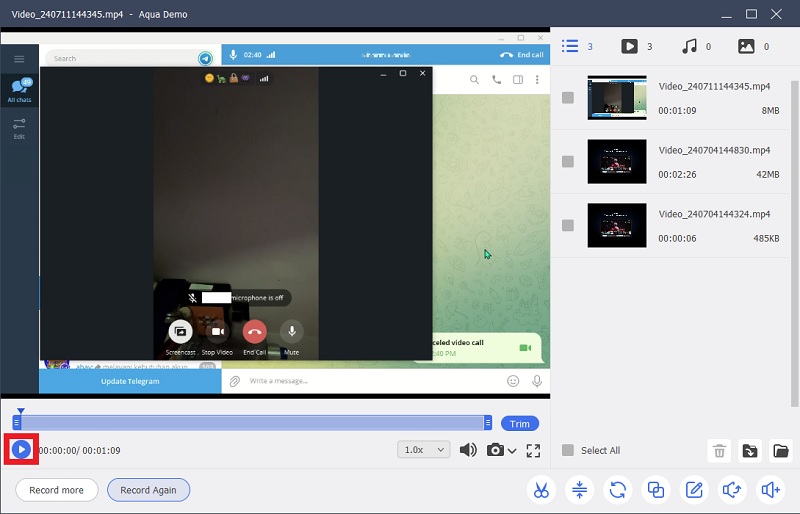Image resolution: width=800 pixels, height=514 pixels.
Task: Open the merge files tool
Action: 656,490
